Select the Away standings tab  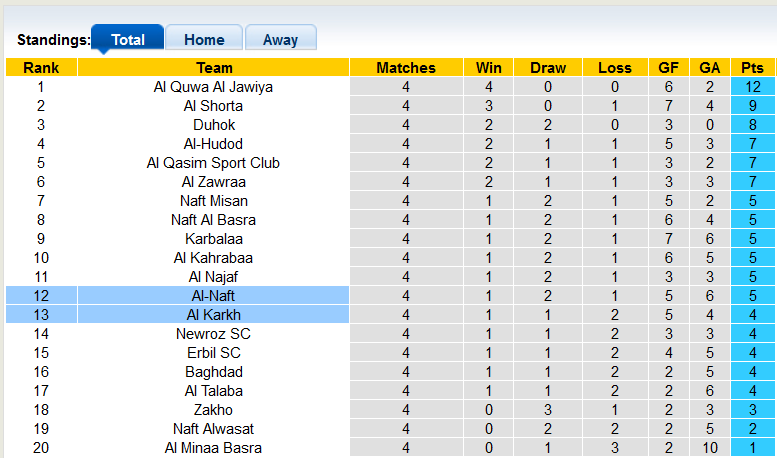point(280,40)
